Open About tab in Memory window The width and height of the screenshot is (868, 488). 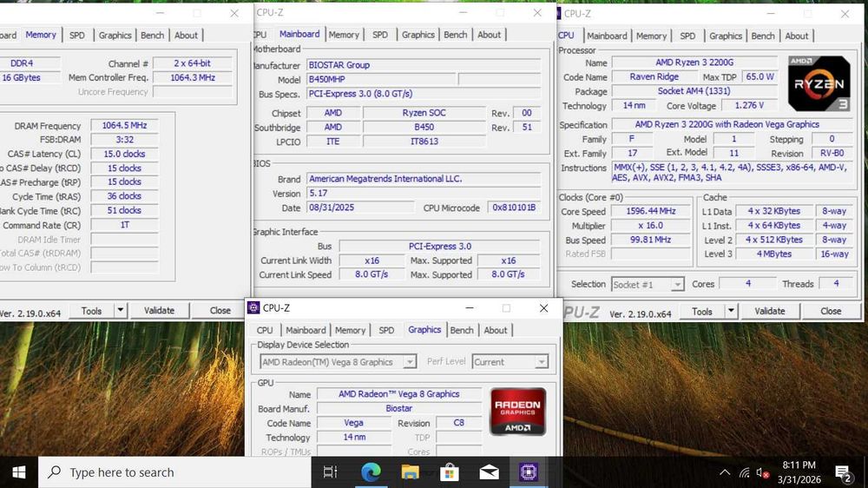click(186, 36)
